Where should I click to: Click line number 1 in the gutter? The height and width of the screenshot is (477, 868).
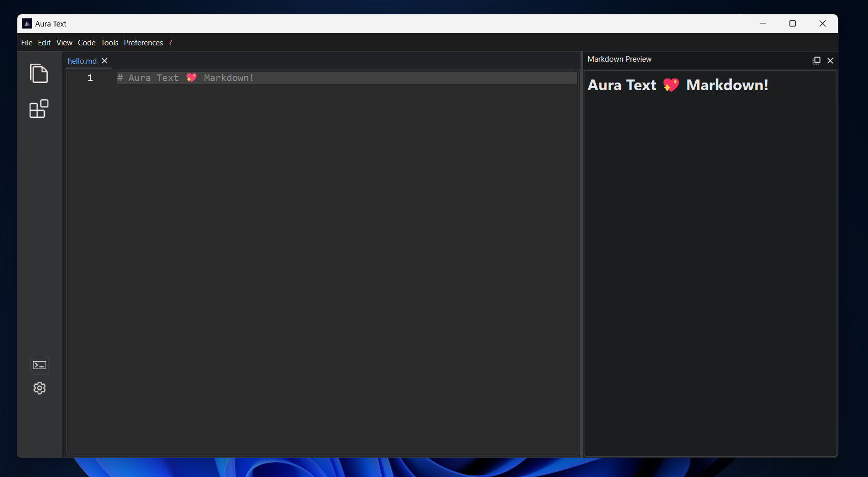pyautogui.click(x=90, y=78)
